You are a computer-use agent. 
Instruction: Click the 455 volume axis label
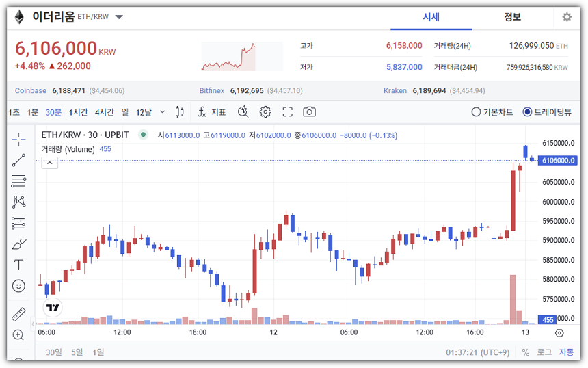tap(547, 319)
